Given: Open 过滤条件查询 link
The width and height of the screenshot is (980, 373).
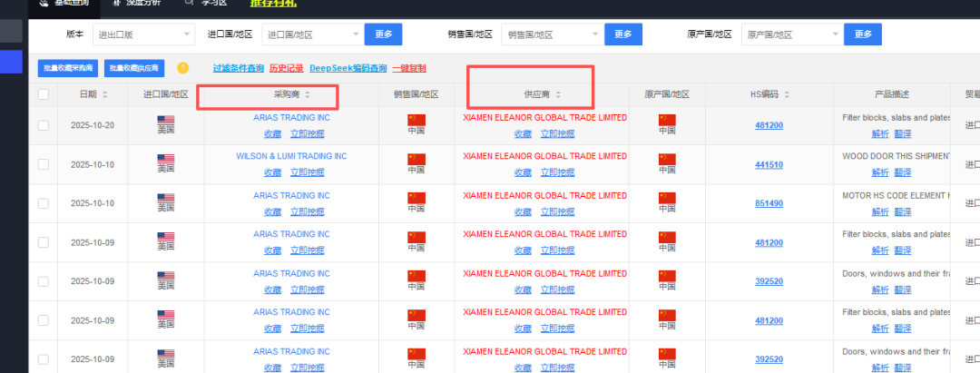Looking at the screenshot, I should (x=238, y=68).
